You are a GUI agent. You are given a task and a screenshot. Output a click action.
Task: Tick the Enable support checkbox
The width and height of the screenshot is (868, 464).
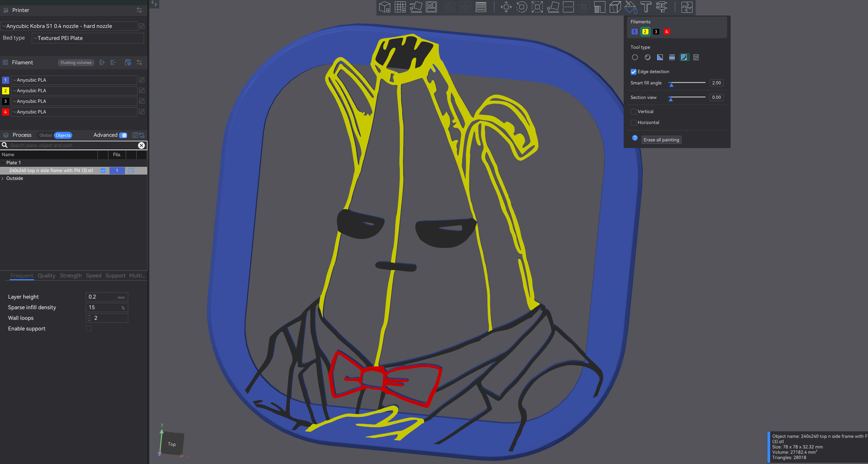(89, 329)
